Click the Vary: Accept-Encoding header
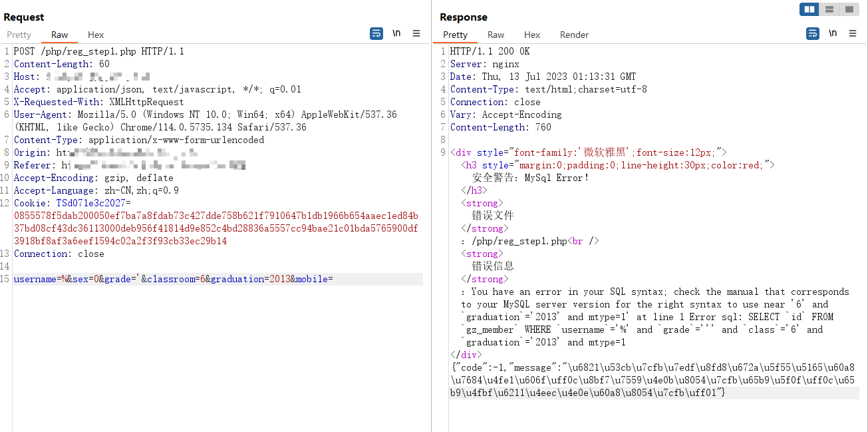 [506, 114]
